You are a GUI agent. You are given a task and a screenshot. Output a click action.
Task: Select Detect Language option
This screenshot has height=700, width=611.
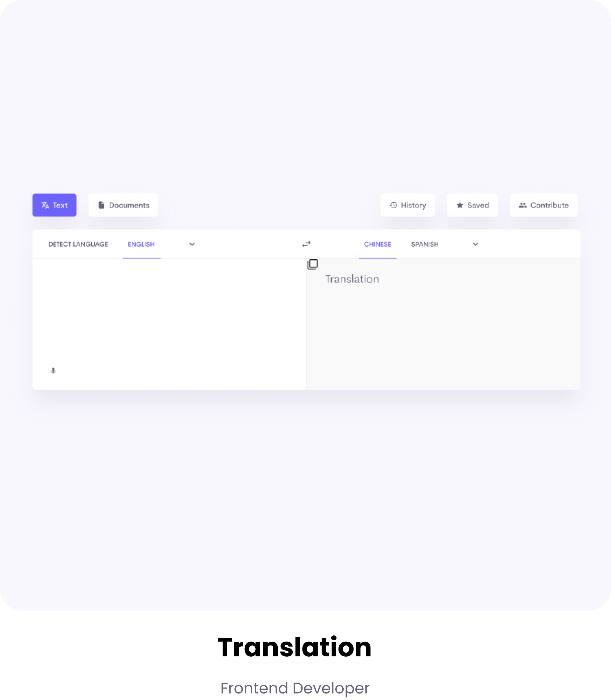(x=78, y=244)
